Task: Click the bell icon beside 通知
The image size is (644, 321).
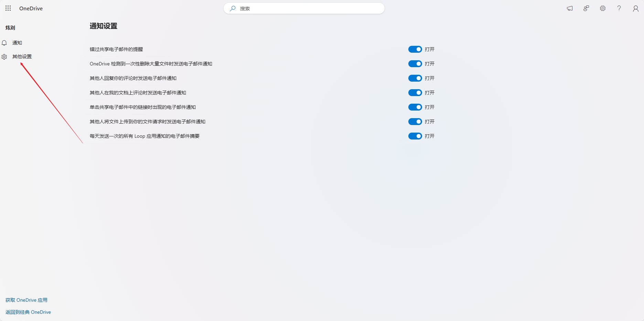Action: (x=4, y=43)
